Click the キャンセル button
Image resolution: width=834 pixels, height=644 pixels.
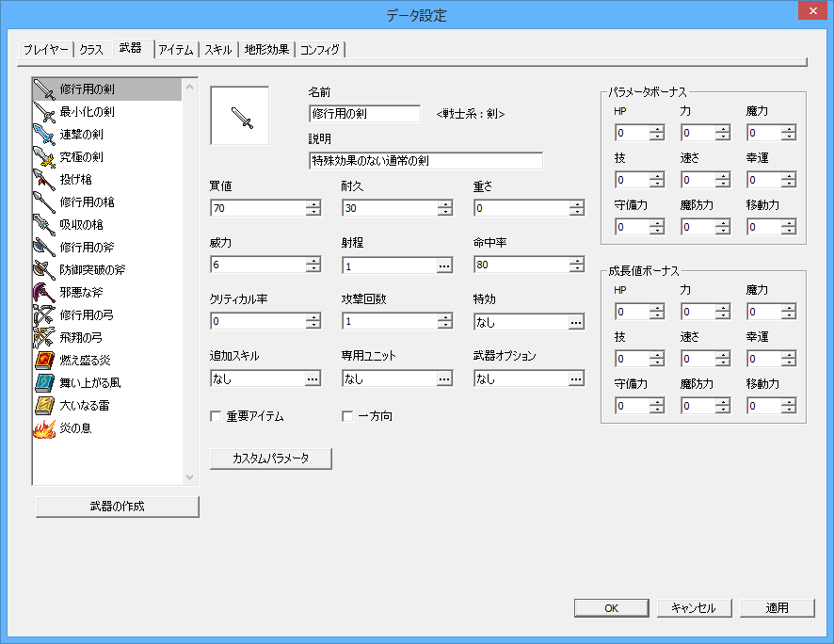pos(694,608)
